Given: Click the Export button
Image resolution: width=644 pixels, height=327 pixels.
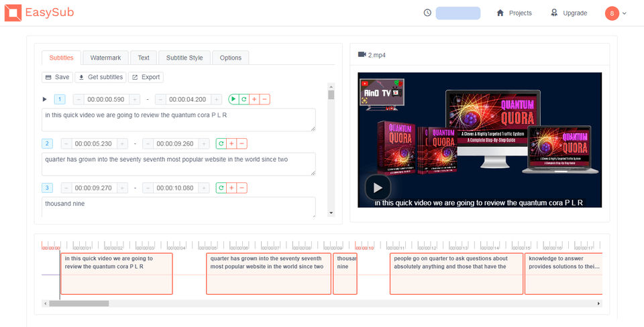Looking at the screenshot, I should pos(146,77).
